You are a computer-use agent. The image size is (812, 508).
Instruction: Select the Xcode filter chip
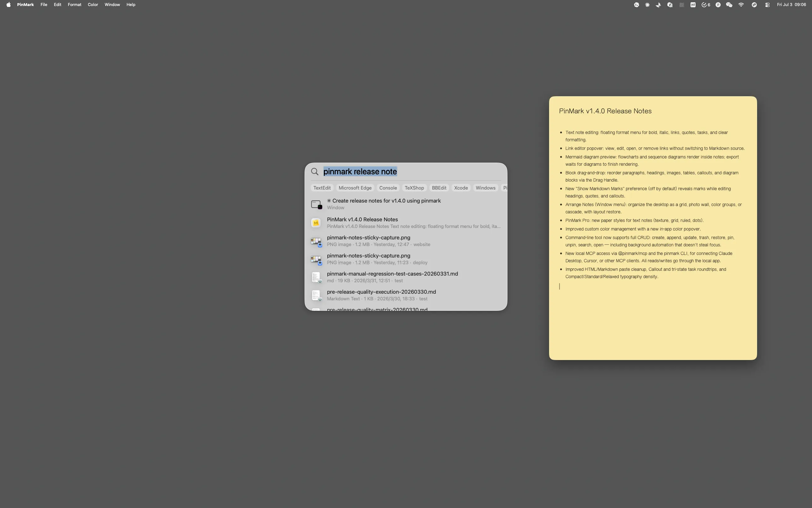[461, 188]
